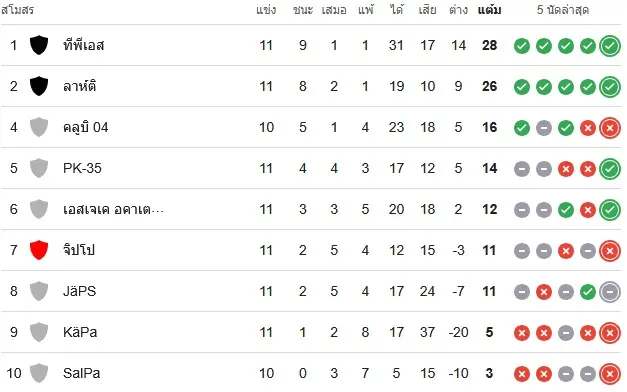Click the gray shield logo beside PK-35
The width and height of the screenshot is (627, 392).
click(x=39, y=168)
